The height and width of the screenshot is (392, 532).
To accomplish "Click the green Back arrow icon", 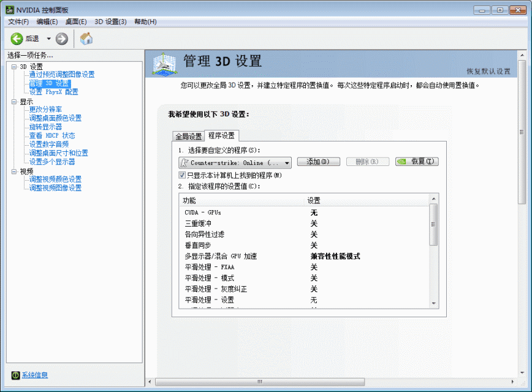I will point(17,39).
